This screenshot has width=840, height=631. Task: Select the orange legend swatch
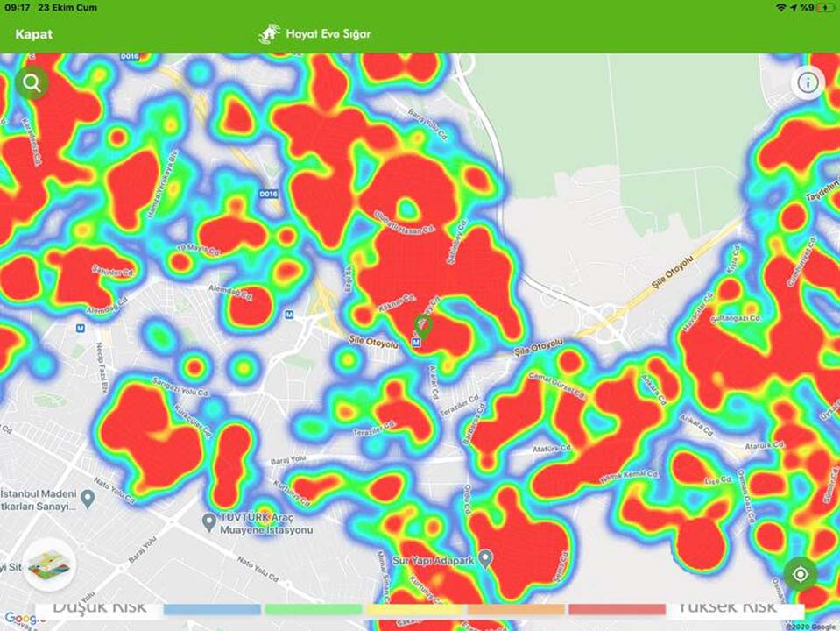coord(516,610)
